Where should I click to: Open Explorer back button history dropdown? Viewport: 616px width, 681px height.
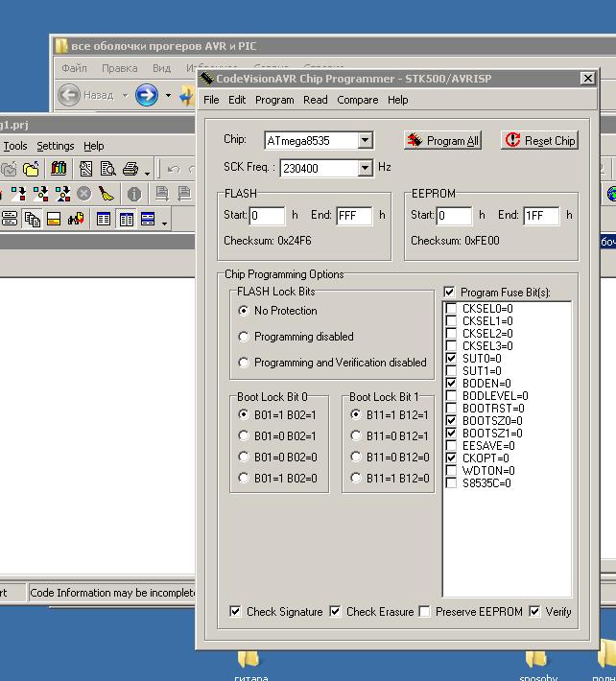click(x=125, y=95)
